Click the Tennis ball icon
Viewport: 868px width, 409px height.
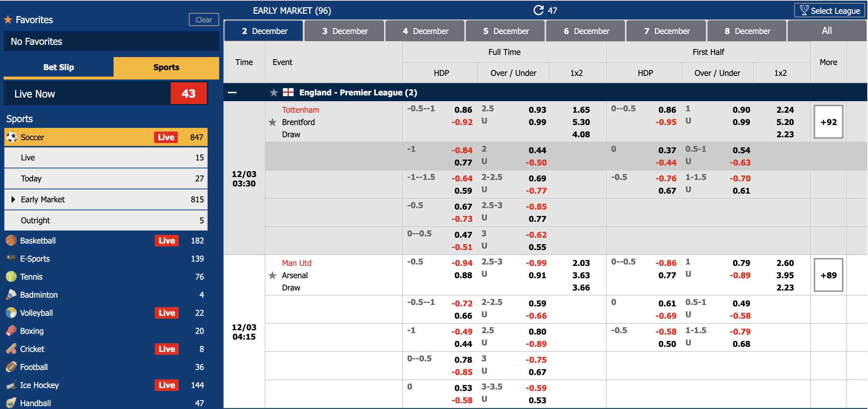point(11,276)
